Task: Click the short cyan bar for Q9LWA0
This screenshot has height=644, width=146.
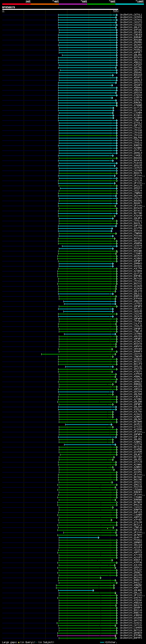Action: 76,590
